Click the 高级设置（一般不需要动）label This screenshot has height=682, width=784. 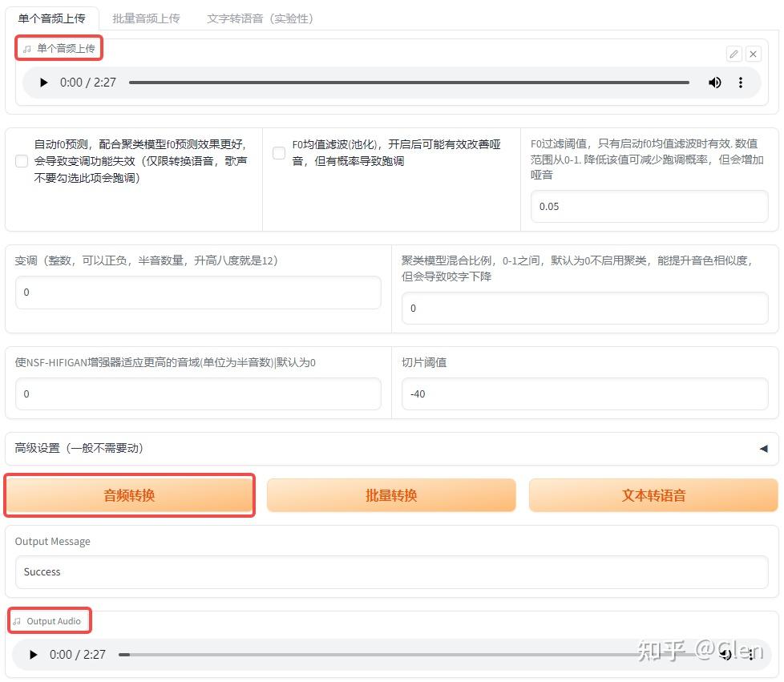coord(79,448)
